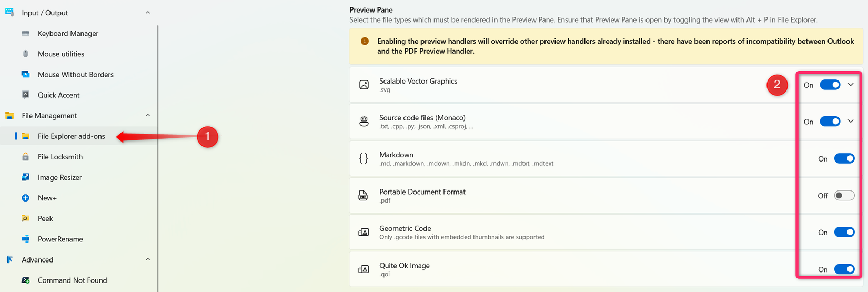Select File Explorer add-ons in sidebar

(71, 136)
